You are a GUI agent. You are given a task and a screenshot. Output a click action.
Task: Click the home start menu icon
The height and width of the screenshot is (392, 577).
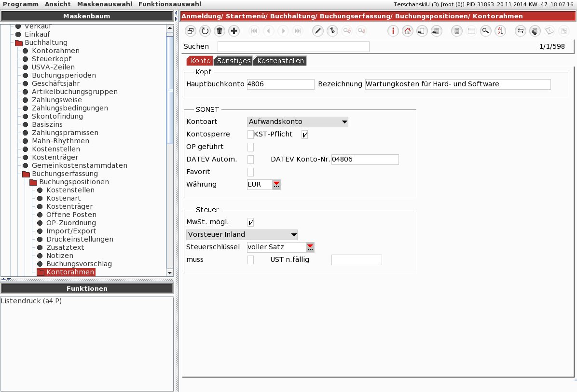pos(407,31)
